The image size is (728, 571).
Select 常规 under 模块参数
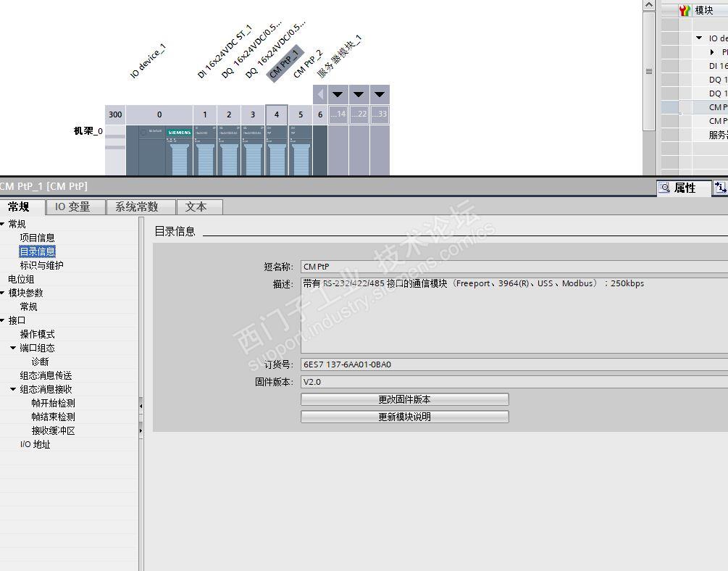28,307
